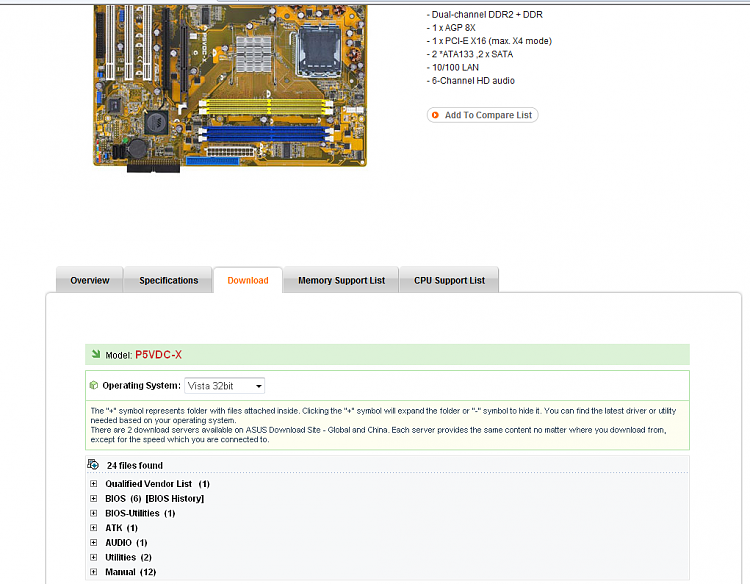Click the '2 *ATA133 ,2 x SATA' spec line

[470, 54]
